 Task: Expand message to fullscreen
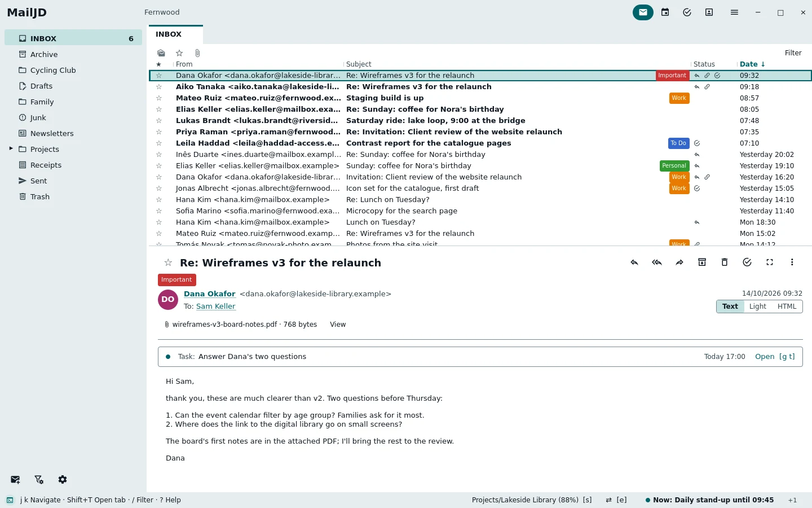coord(770,262)
